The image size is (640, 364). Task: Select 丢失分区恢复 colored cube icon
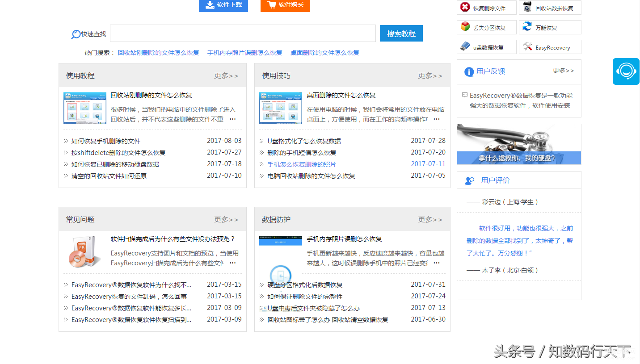465,27
